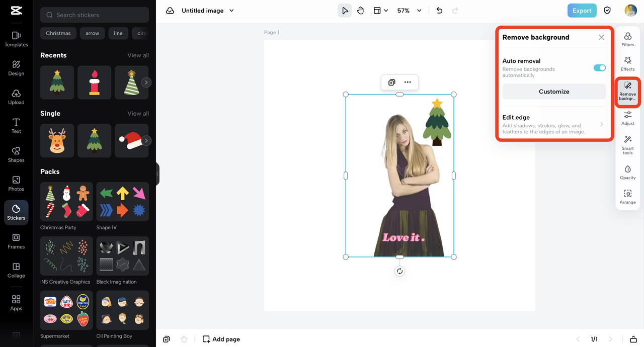Add the Santa hat sticker
The width and height of the screenshot is (644, 347).
coord(131,141)
